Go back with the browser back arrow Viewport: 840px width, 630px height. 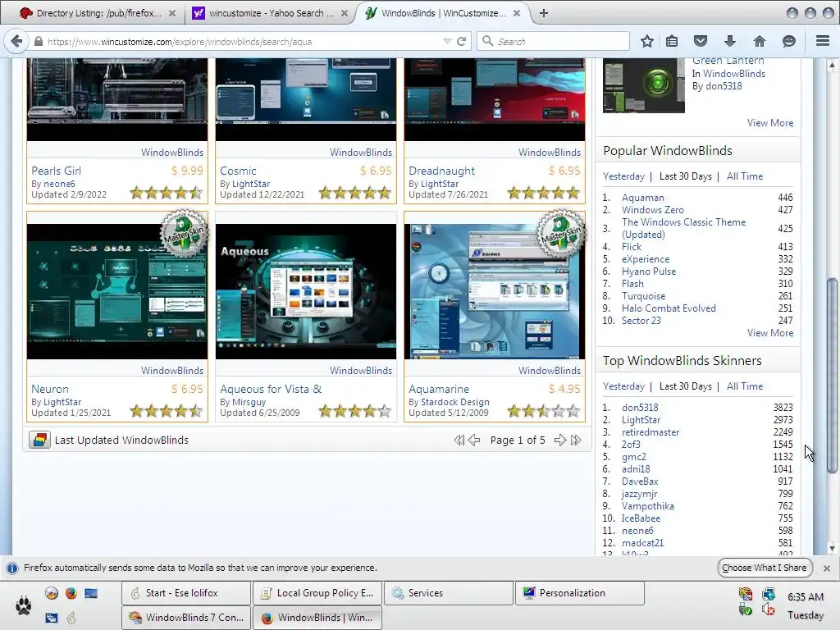click(x=16, y=41)
